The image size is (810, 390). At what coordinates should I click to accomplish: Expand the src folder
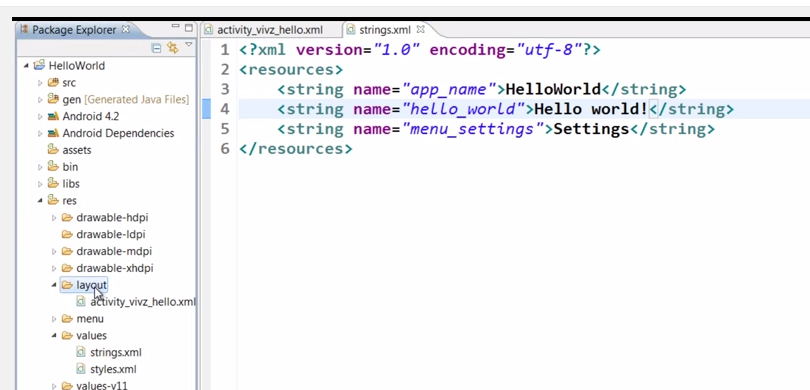coord(40,83)
